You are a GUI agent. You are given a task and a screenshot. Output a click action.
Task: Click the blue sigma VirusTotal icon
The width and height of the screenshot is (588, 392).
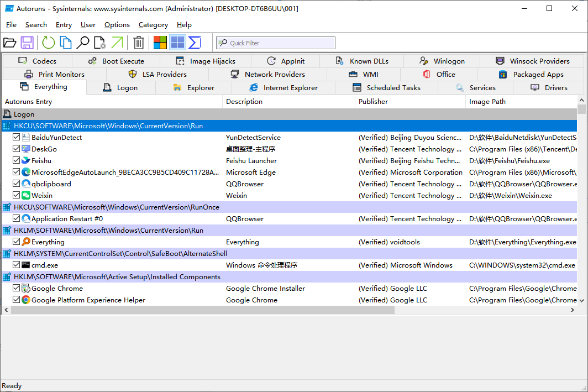(195, 43)
